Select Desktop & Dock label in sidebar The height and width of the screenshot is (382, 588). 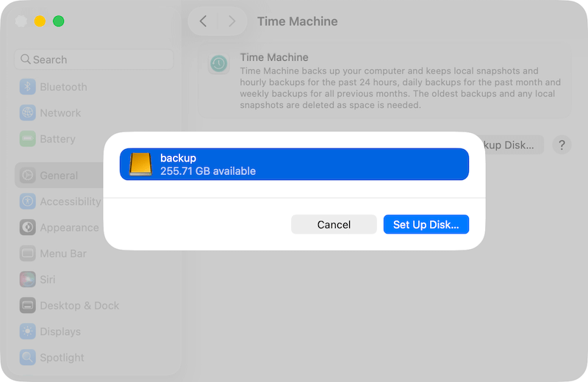coord(79,306)
